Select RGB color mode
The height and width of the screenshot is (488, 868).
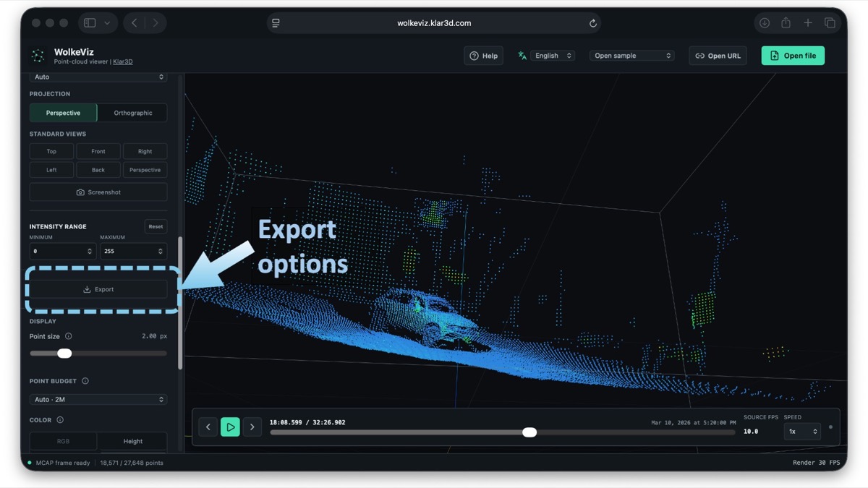pyautogui.click(x=63, y=441)
